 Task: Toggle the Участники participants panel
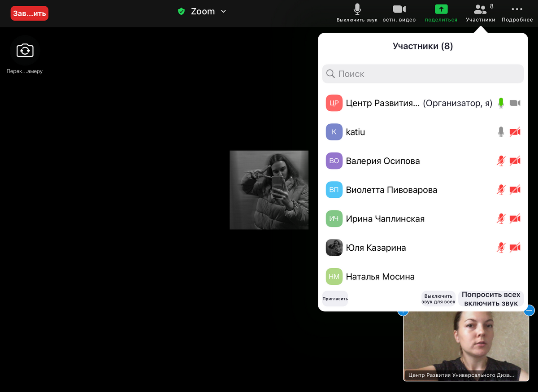click(x=481, y=13)
